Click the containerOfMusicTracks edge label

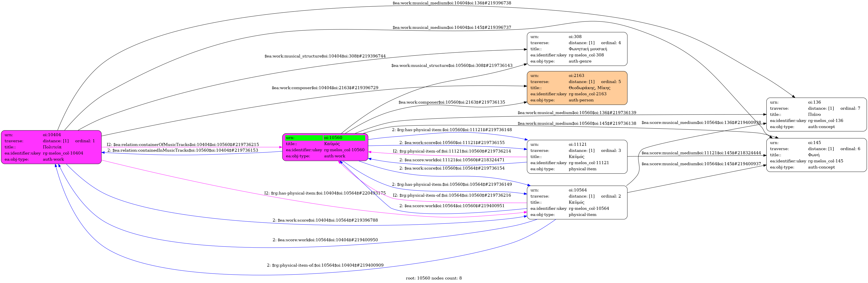click(183, 144)
